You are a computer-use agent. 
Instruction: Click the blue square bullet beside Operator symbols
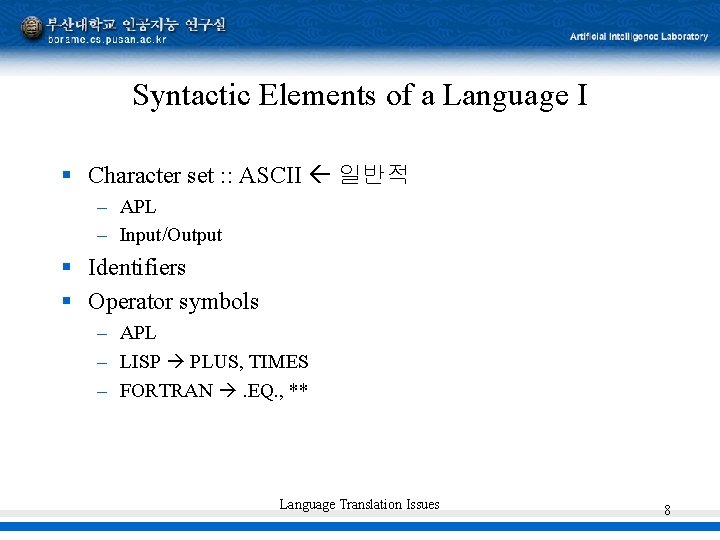(67, 301)
